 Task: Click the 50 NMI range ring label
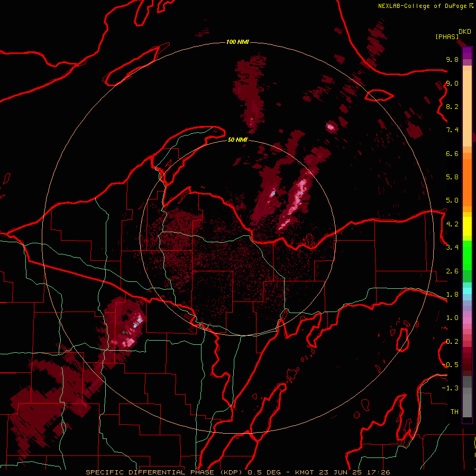point(237,140)
